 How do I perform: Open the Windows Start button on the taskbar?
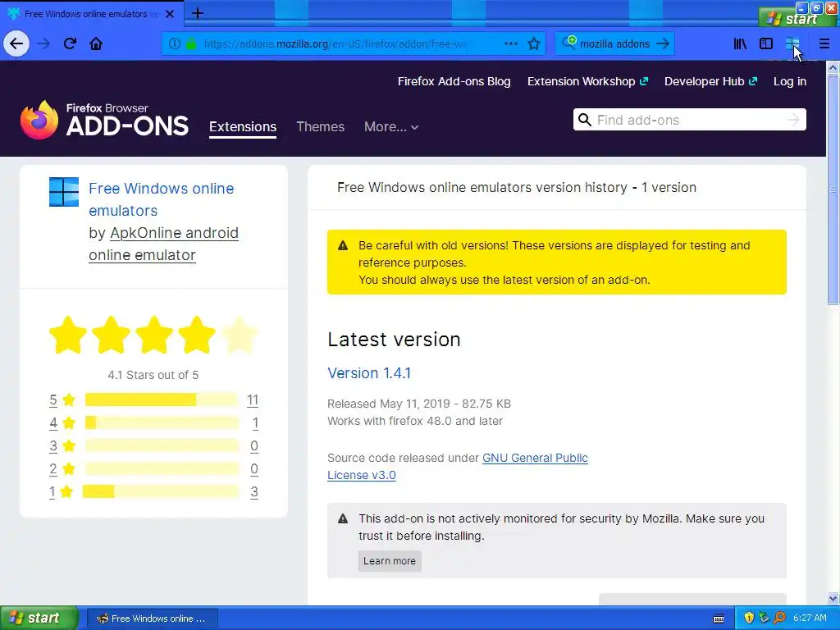(x=39, y=619)
